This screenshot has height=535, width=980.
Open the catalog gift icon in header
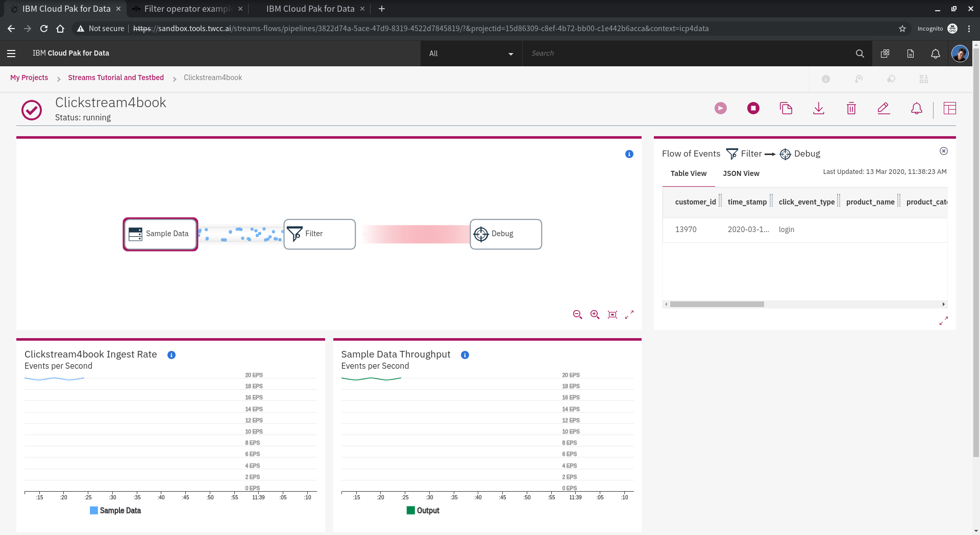pos(885,53)
